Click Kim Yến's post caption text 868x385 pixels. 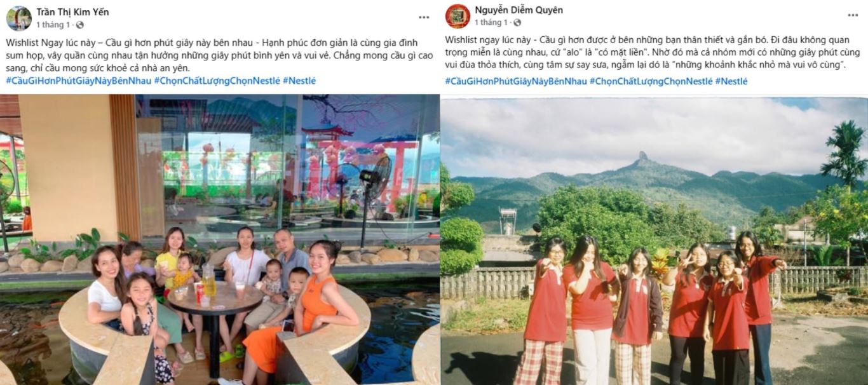point(219,55)
